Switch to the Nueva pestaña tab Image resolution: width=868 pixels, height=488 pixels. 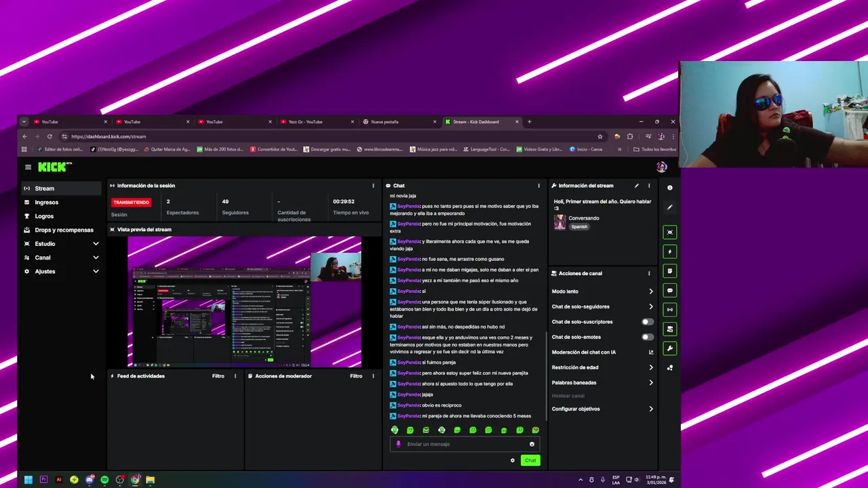(399, 122)
